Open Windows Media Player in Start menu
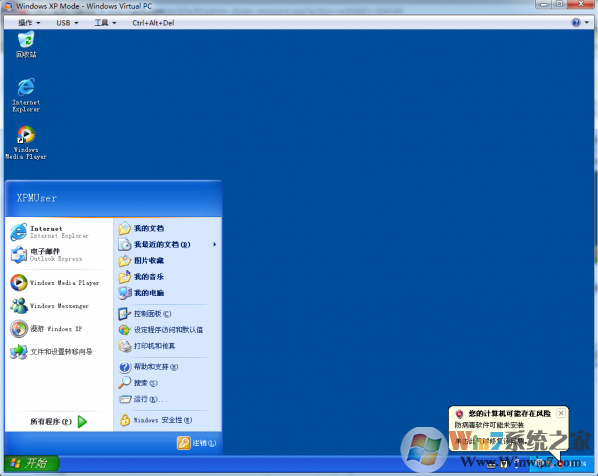Image resolution: width=598 pixels, height=476 pixels. tap(55, 283)
